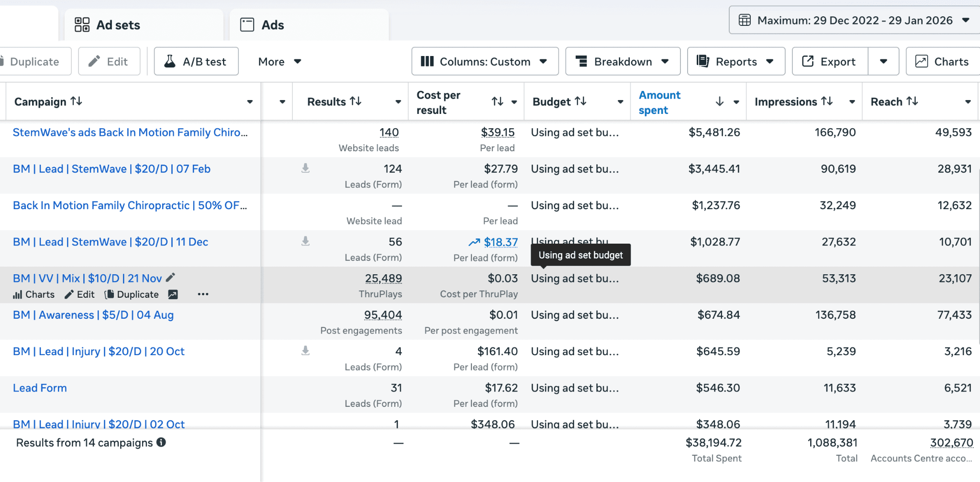This screenshot has width=980, height=482.
Task: Click row insights chart icon after Duplicate
Action: click(x=173, y=294)
